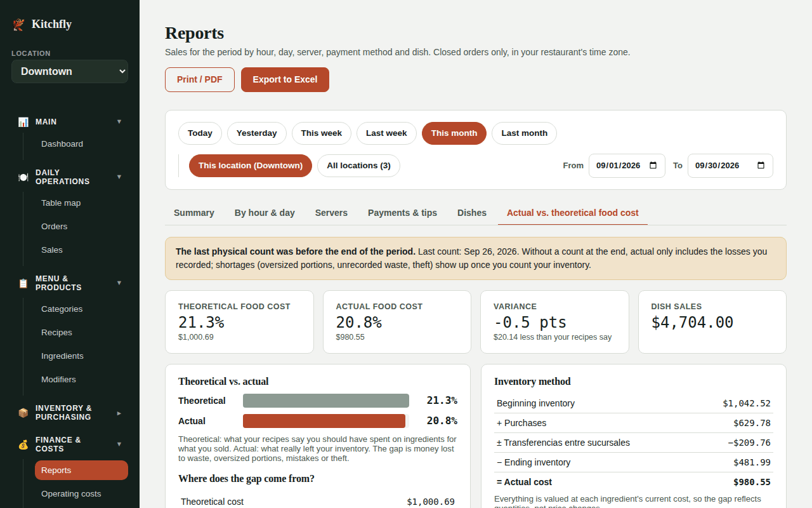The height and width of the screenshot is (508, 812).
Task: Click the Print / PDF button
Action: pyautogui.click(x=200, y=80)
